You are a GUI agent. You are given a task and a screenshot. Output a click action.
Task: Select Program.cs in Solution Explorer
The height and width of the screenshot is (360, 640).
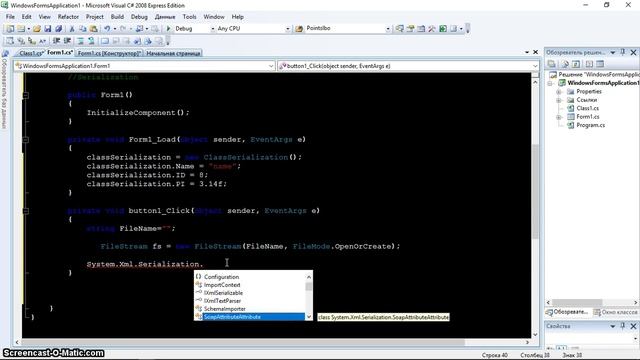(x=590, y=125)
